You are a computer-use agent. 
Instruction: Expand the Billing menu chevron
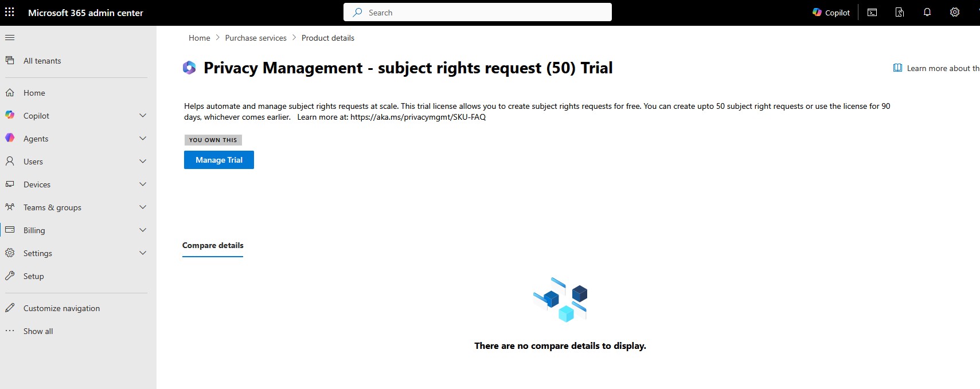click(143, 230)
